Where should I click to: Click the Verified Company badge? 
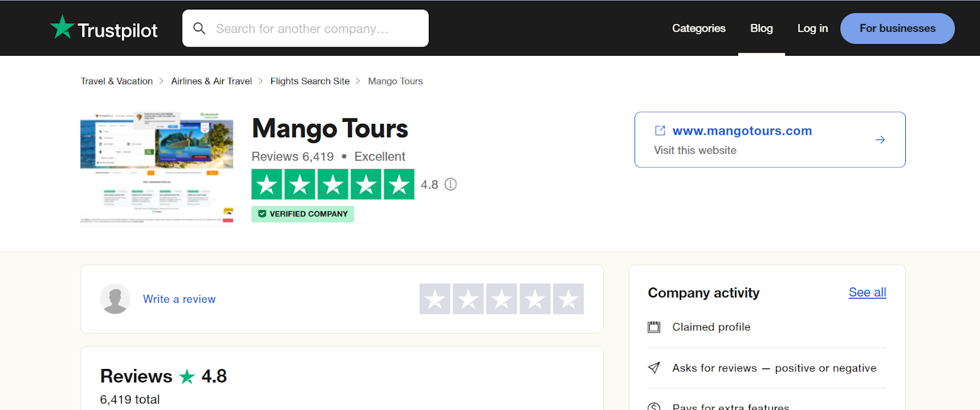point(303,214)
